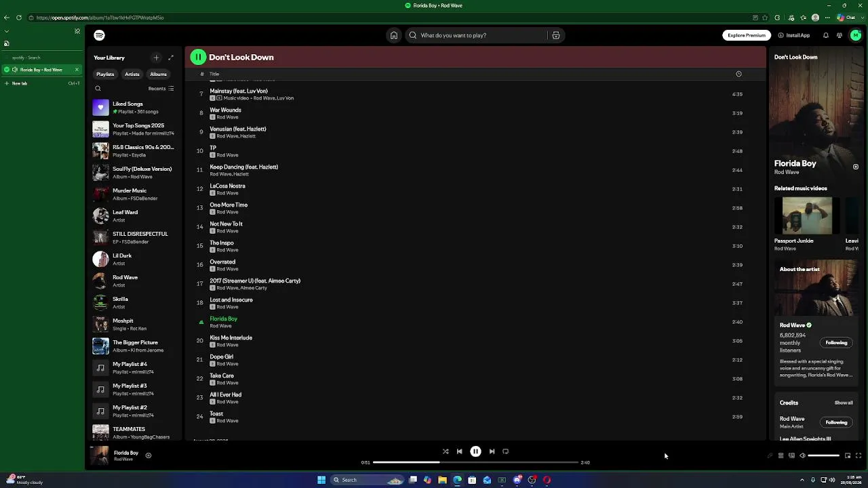This screenshot has width=868, height=488.
Task: Open connect to a device icon
Action: (x=791, y=455)
